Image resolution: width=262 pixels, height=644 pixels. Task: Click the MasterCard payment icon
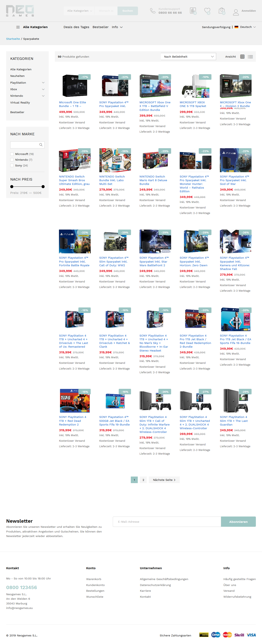click(227, 635)
